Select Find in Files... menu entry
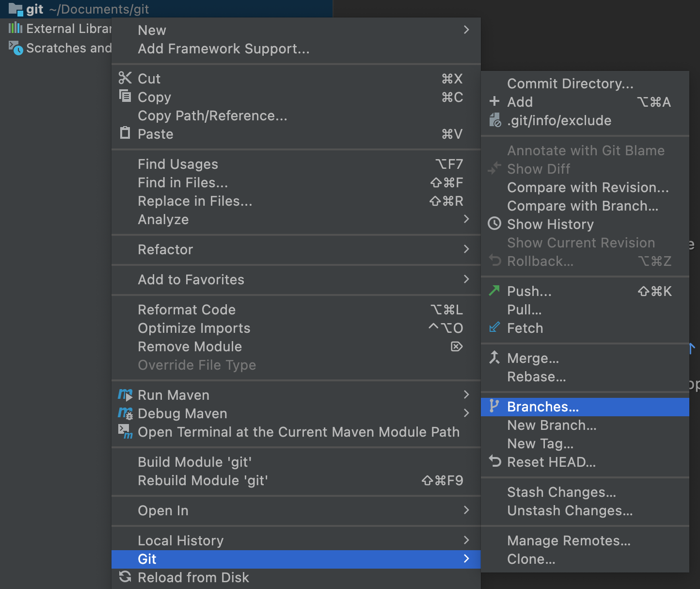The image size is (700, 589). (183, 182)
